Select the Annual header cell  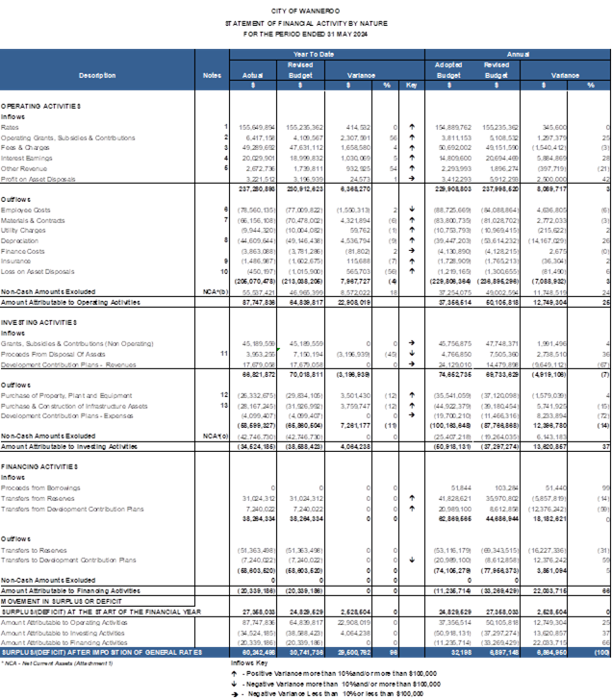click(x=517, y=55)
